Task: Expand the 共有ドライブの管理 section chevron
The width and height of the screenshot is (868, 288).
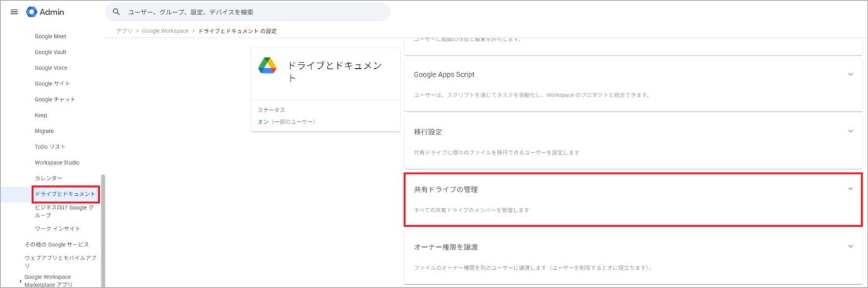Action: click(x=850, y=189)
